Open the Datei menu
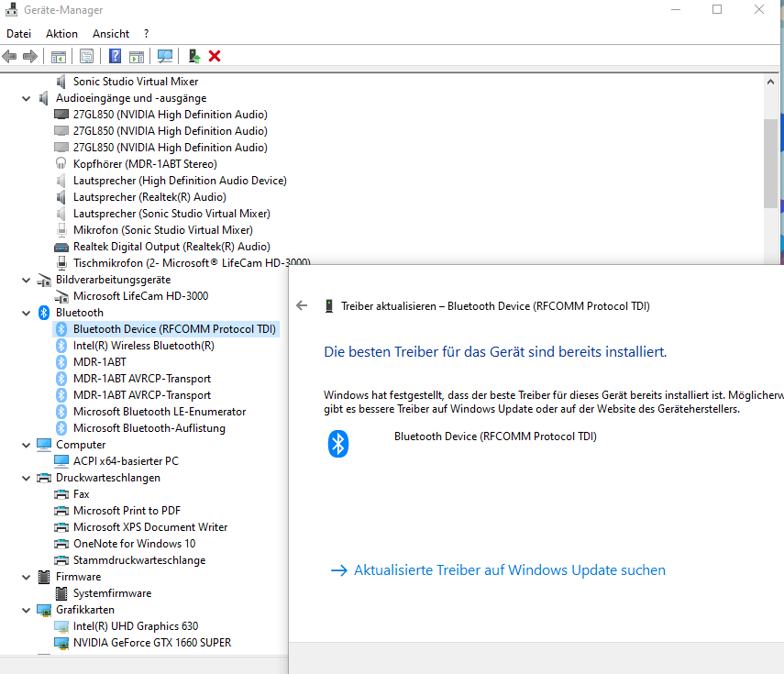This screenshot has width=784, height=674. 18,34
